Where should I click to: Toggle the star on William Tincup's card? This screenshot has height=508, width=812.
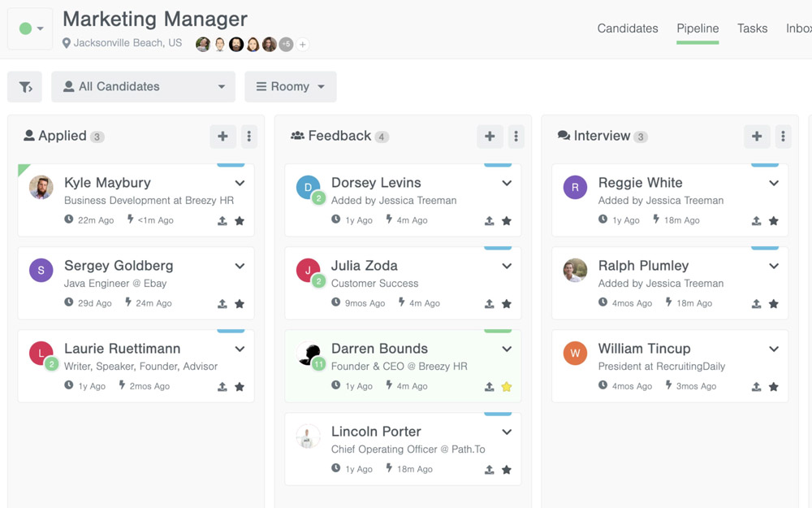[774, 387]
